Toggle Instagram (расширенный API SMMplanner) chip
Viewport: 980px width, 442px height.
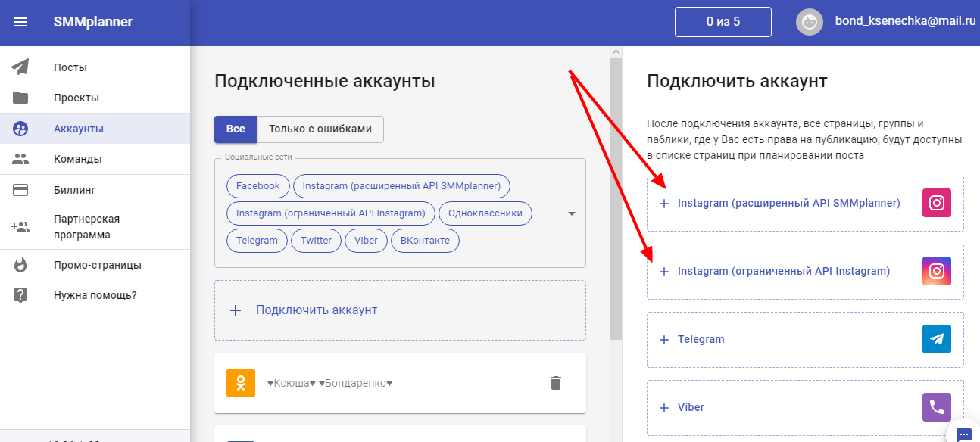click(401, 186)
